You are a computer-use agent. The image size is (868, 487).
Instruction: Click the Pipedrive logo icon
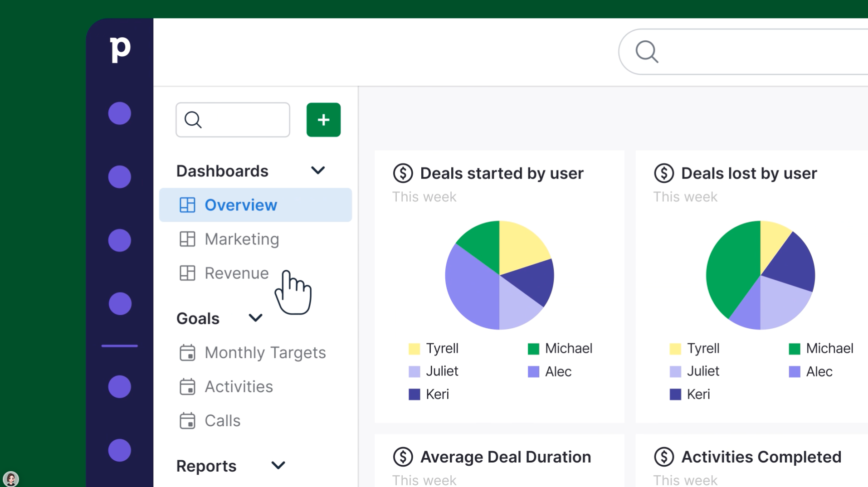(x=120, y=49)
